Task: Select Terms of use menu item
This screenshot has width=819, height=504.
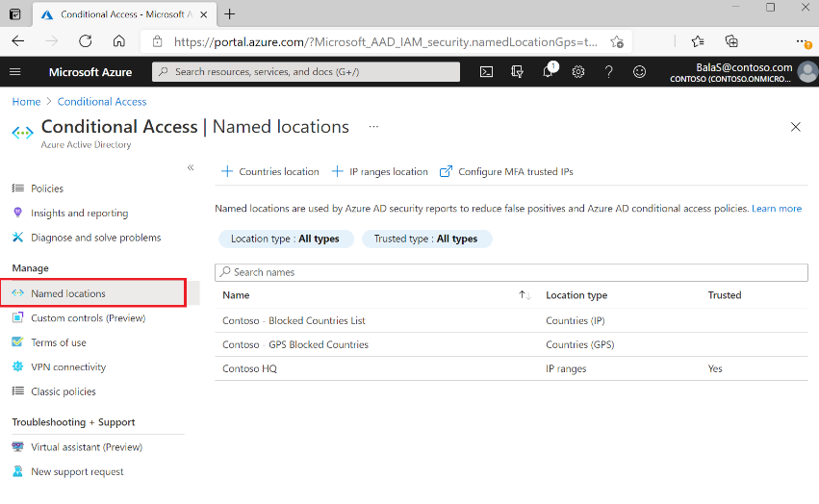Action: [58, 342]
